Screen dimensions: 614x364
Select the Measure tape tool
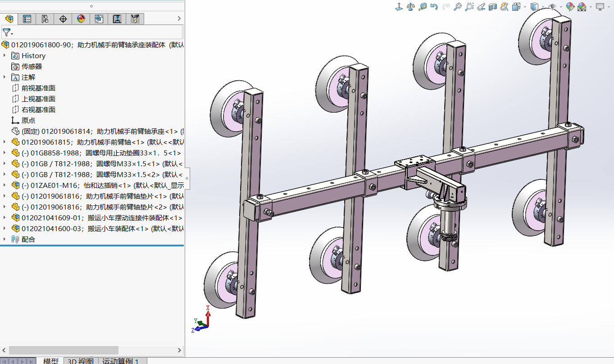423,7
